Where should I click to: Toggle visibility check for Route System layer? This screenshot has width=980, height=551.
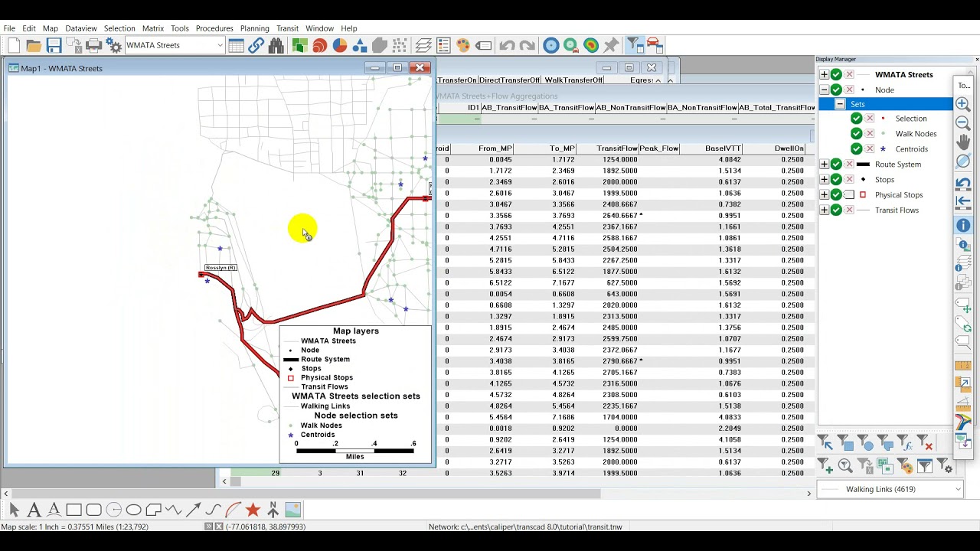[x=836, y=165]
